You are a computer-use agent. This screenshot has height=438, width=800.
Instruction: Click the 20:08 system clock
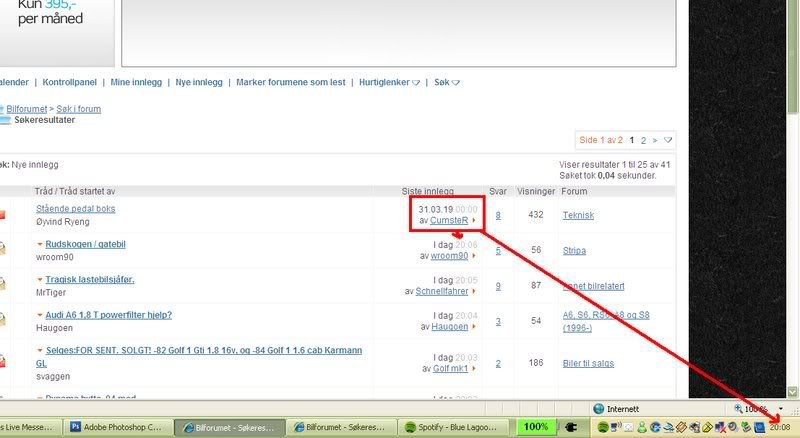[780, 427]
